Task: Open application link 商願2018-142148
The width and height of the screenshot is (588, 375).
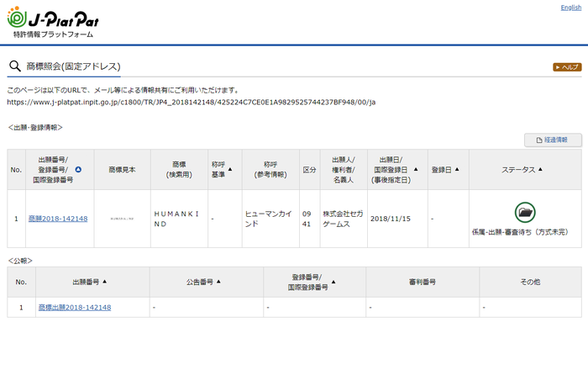Action: (58, 219)
